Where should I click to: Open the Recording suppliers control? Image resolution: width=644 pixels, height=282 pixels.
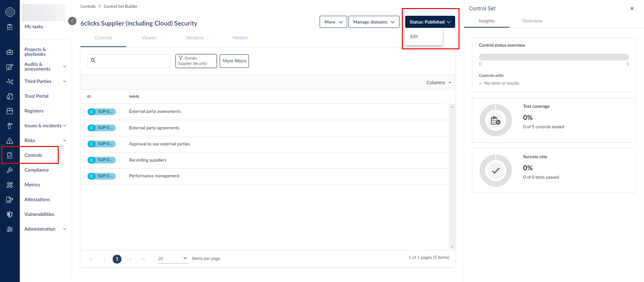coord(148,160)
